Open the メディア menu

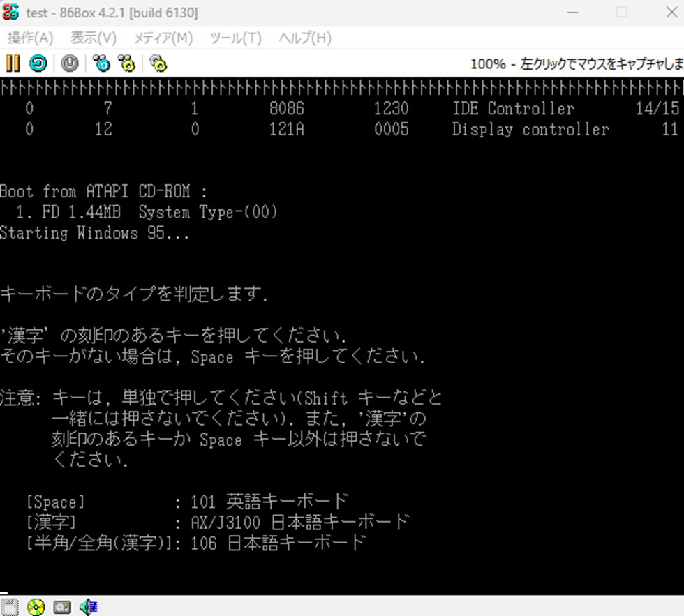tap(162, 38)
